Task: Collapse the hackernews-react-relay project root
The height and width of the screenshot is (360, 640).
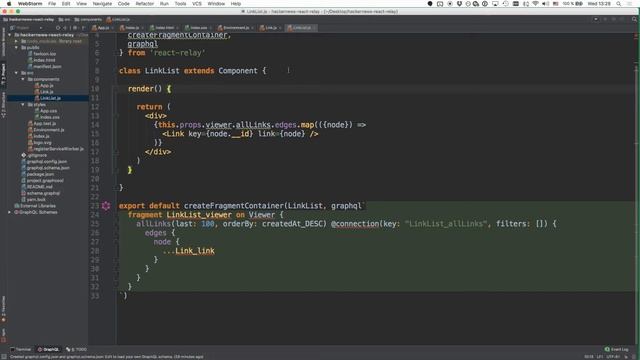Action: [x=10, y=35]
